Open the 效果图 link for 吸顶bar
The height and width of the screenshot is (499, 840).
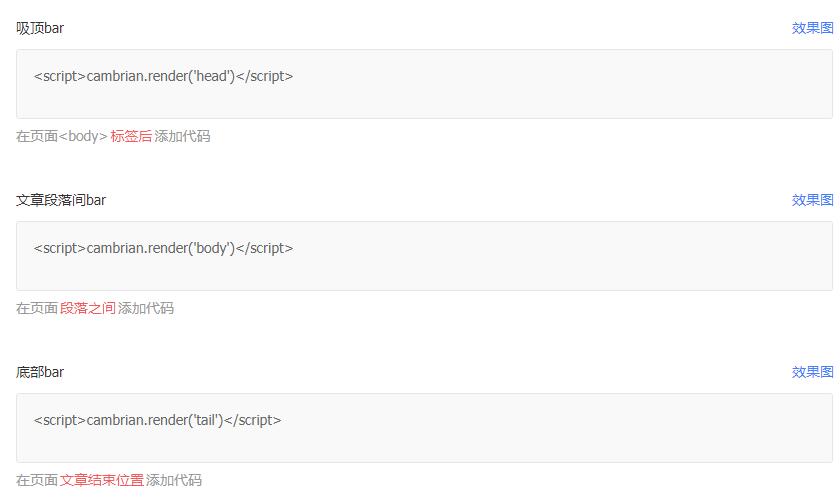pos(812,28)
